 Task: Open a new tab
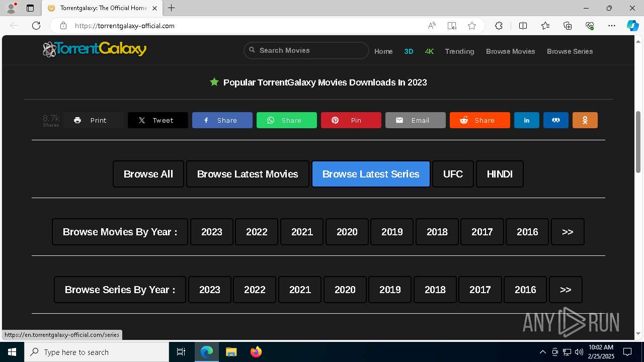[172, 8]
